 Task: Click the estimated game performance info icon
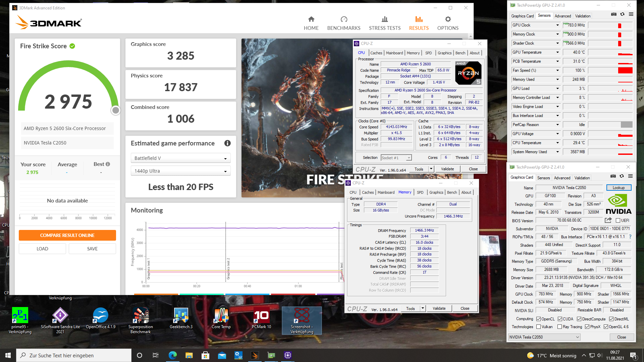(x=227, y=143)
